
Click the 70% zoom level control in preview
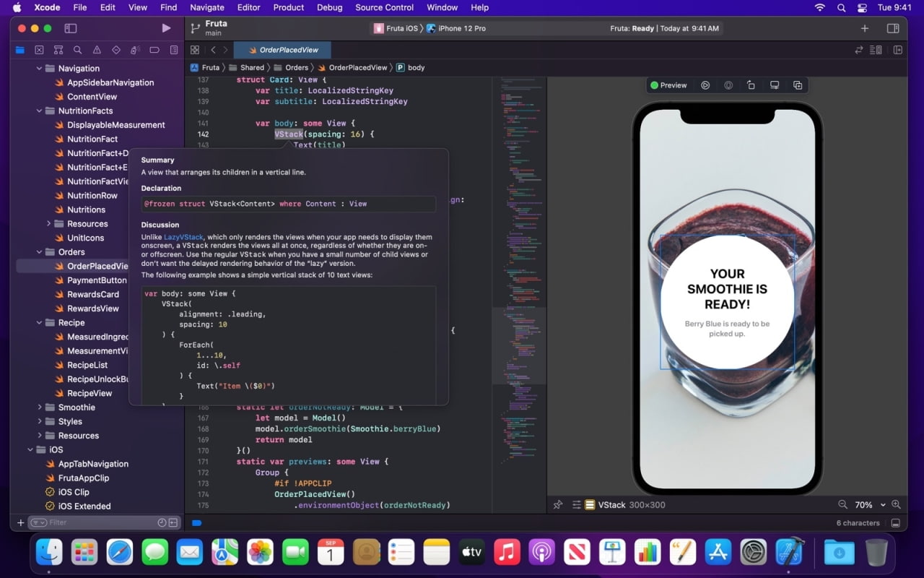click(864, 504)
